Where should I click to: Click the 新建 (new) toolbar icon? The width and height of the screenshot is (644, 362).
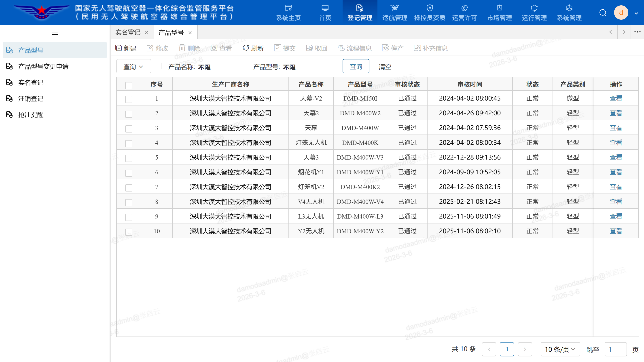[119, 48]
